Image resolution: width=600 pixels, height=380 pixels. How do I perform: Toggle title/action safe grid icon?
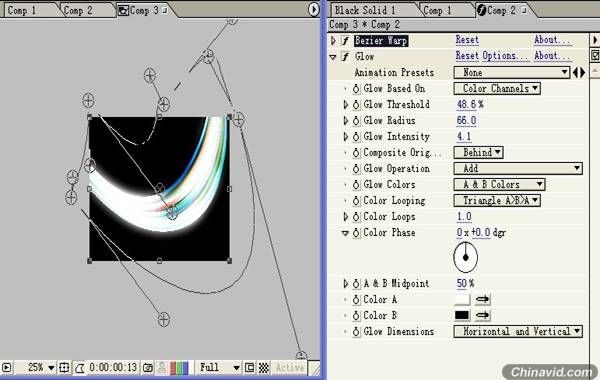click(64, 368)
